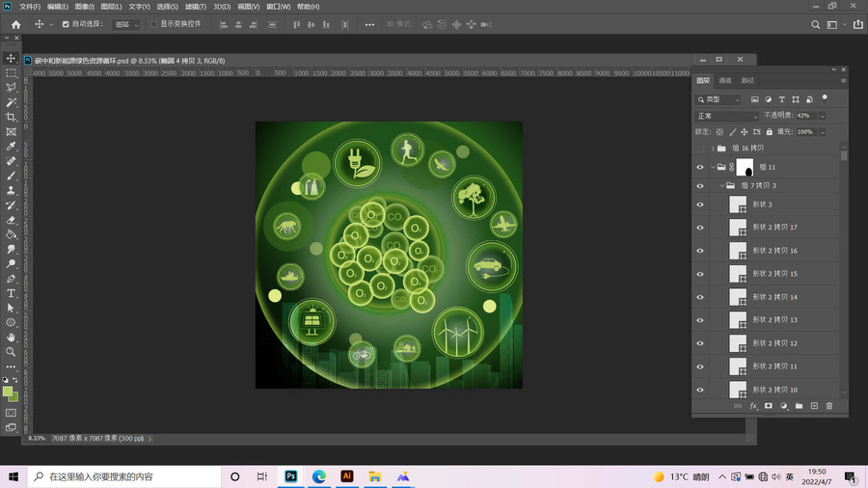The width and height of the screenshot is (868, 488).
Task: Toggle Quick Mask mode
Action: [11, 413]
